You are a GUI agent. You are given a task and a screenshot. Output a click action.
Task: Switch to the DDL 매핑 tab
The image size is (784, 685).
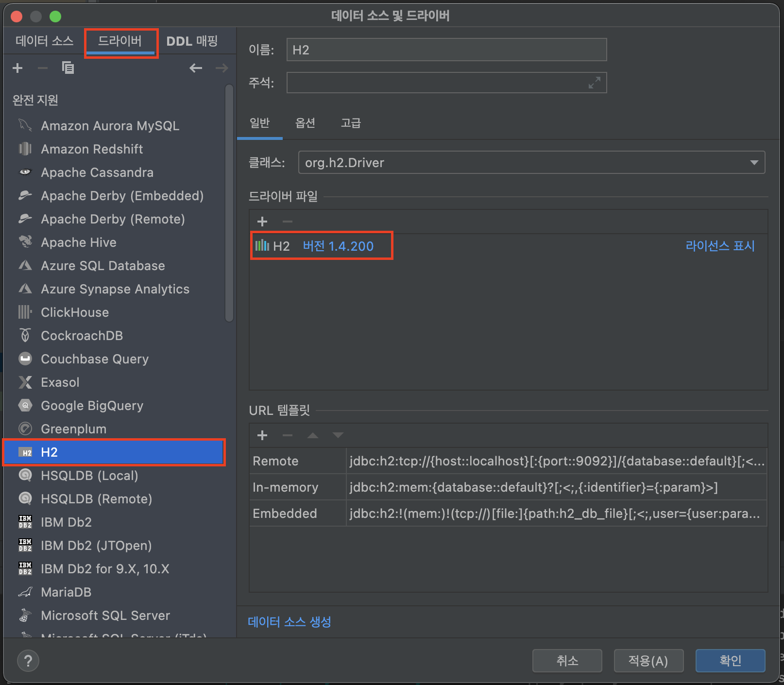click(192, 41)
